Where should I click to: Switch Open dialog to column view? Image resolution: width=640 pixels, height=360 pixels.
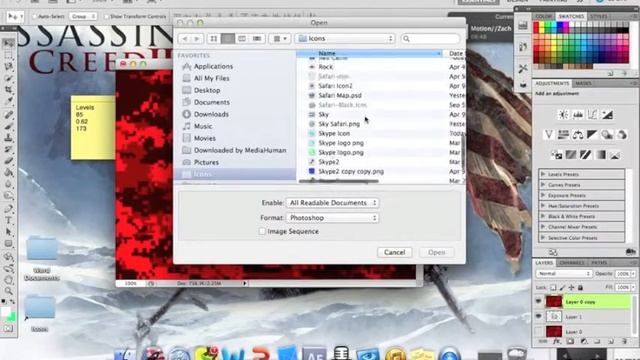242,39
